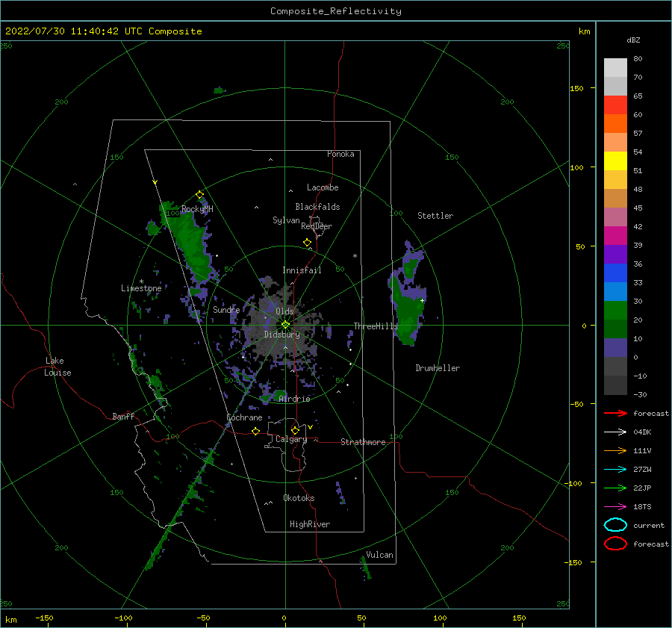Select the Airdrie label
Viewport: 672px width, 628px height.
click(x=294, y=399)
